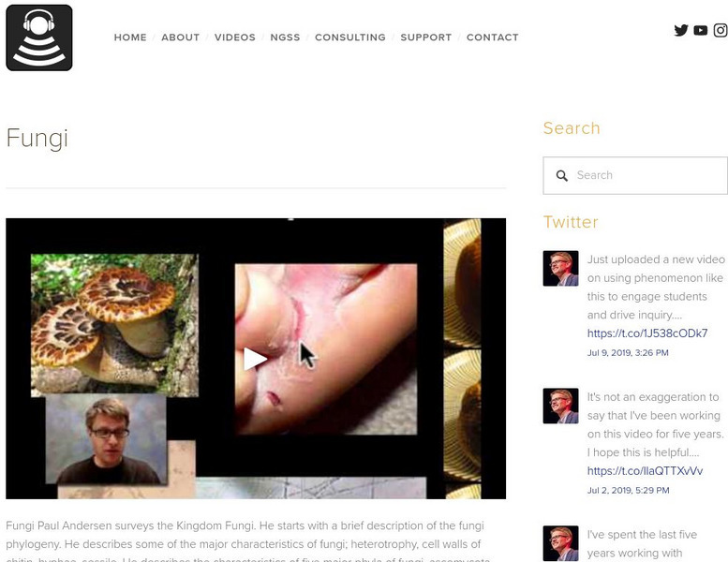This screenshot has height=562, width=728.
Task: Open link https://t.co/1J538cODk7
Action: [x=647, y=333]
